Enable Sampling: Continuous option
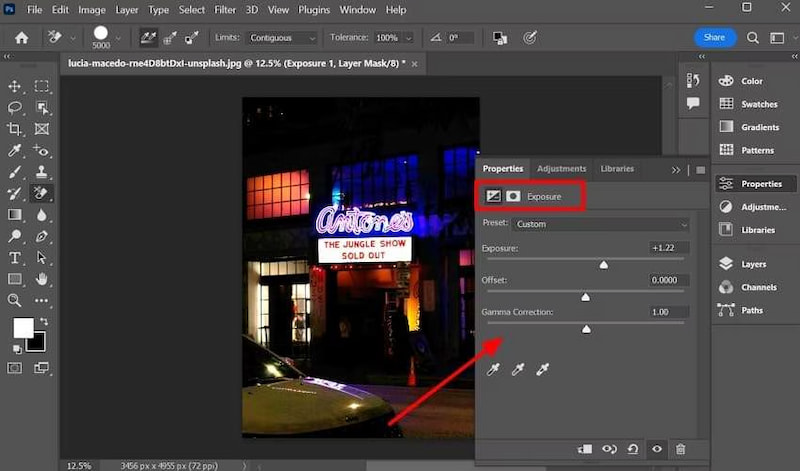This screenshot has width=800, height=471. [x=148, y=37]
